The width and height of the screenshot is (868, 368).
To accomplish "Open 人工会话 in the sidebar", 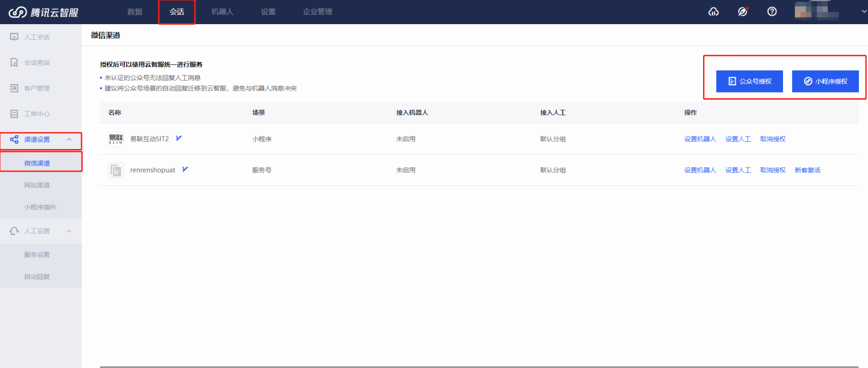I will coord(37,37).
